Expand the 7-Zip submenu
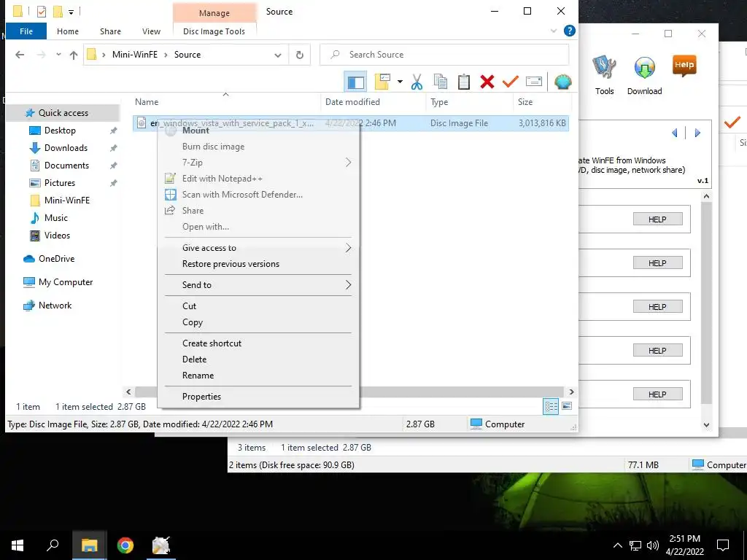Image resolution: width=747 pixels, height=560 pixels. point(258,163)
